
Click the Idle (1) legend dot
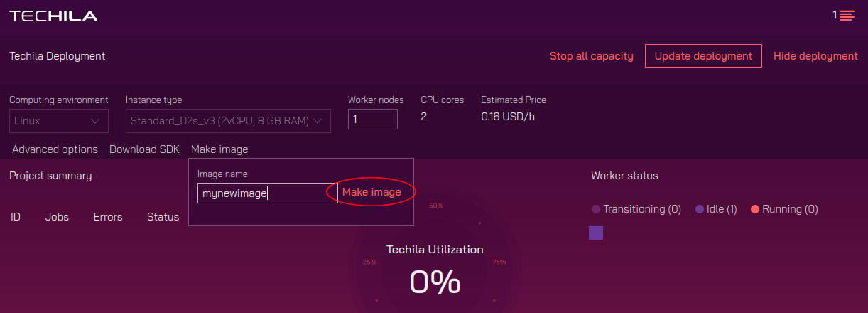[700, 210]
